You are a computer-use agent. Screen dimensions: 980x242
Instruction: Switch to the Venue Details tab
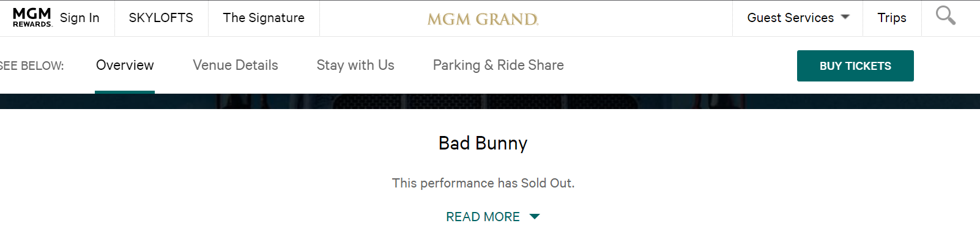[236, 65]
